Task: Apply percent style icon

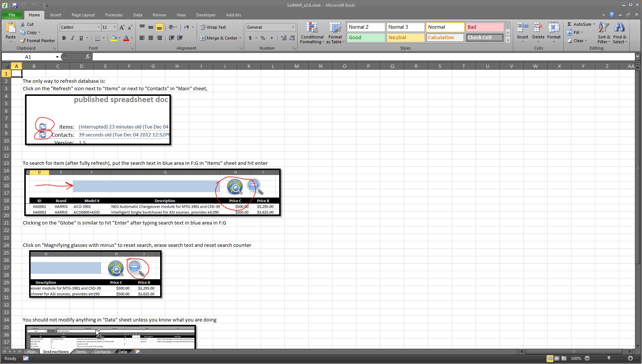Action: coord(263,38)
